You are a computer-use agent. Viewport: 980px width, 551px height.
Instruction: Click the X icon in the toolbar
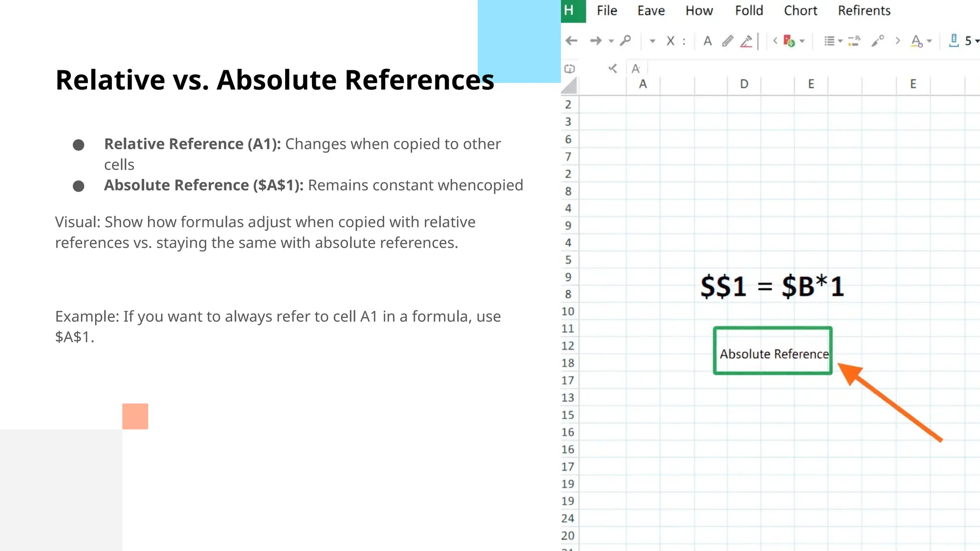(x=670, y=41)
